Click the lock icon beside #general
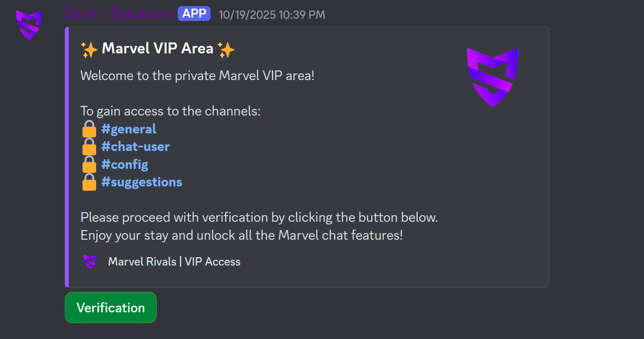 pos(89,129)
